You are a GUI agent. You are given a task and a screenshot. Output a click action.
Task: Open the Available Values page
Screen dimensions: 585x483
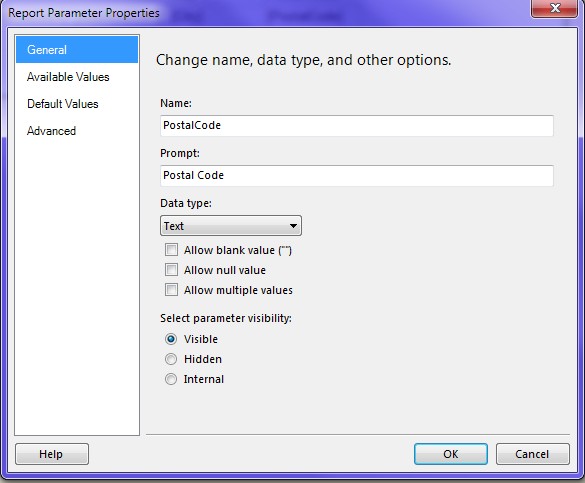click(68, 77)
